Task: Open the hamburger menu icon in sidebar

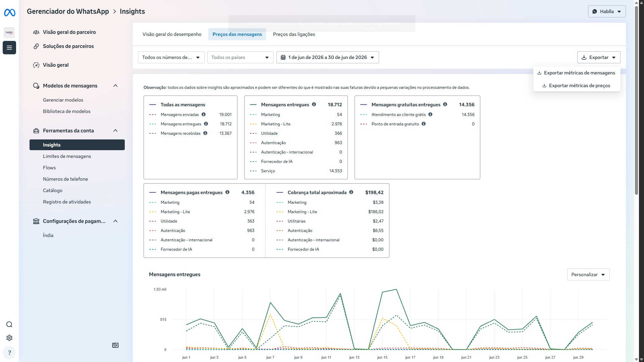Action: click(9, 48)
